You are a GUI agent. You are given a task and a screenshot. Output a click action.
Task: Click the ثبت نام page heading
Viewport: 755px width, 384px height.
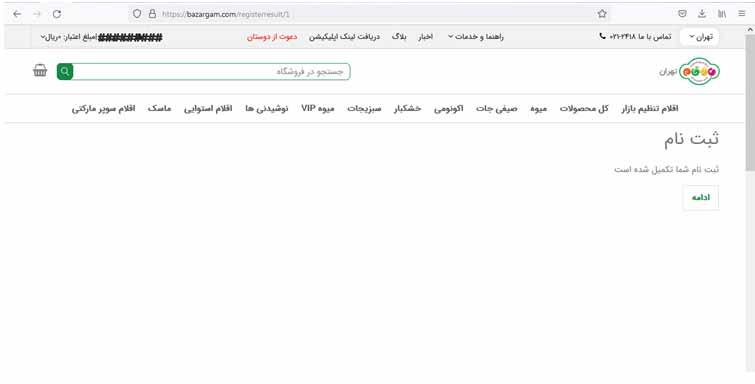[691, 139]
